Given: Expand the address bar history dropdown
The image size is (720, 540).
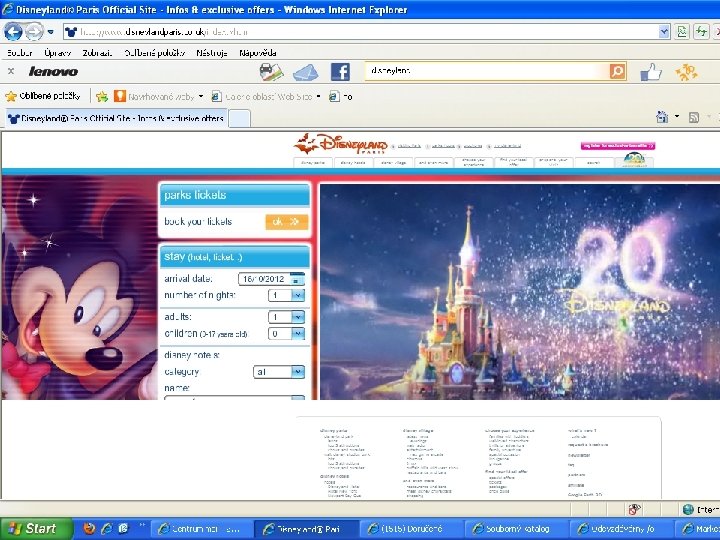Looking at the screenshot, I should [664, 32].
